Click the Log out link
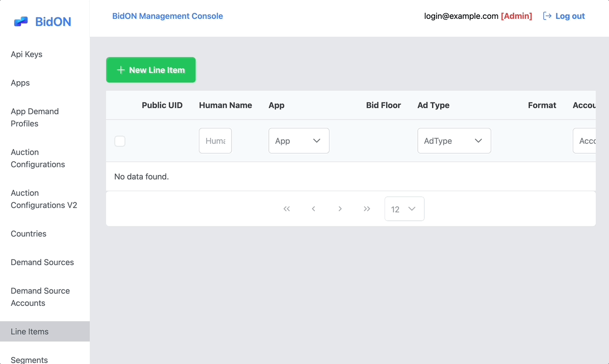The height and width of the screenshot is (364, 609). point(570,16)
